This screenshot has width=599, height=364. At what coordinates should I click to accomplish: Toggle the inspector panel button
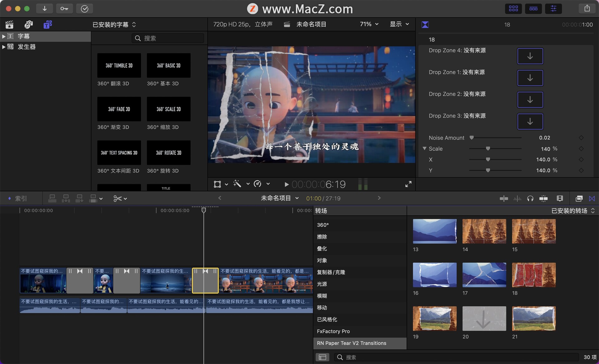pos(553,8)
